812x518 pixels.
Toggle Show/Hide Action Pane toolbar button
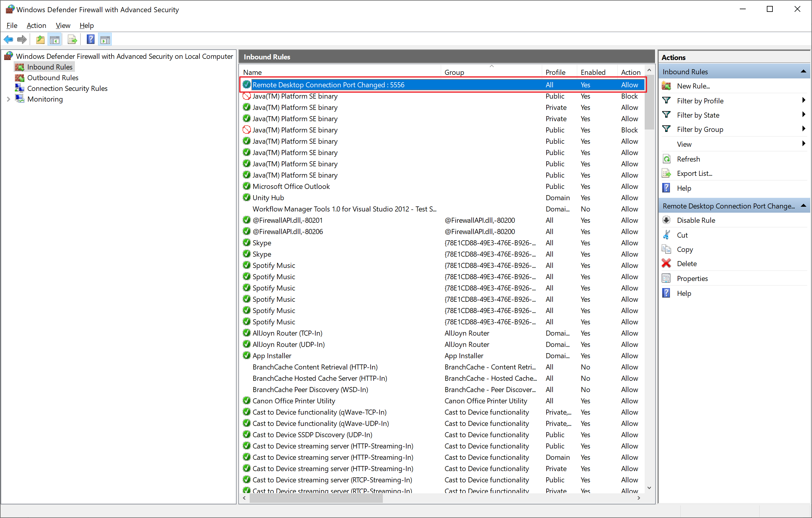point(105,40)
